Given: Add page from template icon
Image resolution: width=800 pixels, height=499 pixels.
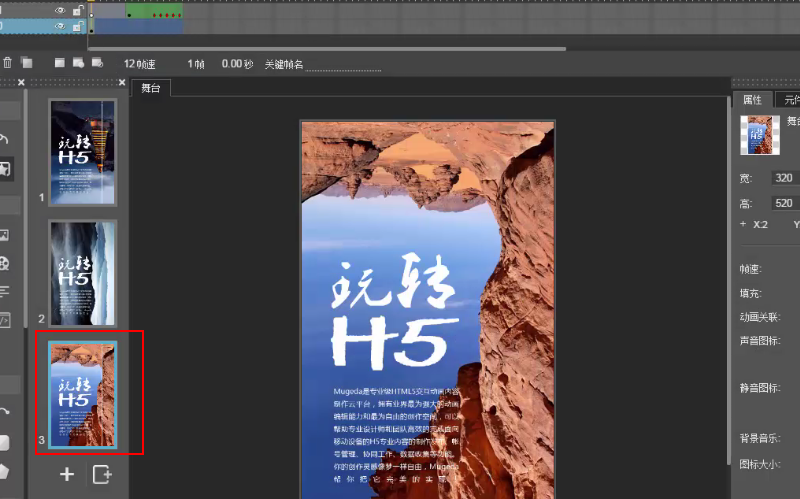Looking at the screenshot, I should [102, 474].
